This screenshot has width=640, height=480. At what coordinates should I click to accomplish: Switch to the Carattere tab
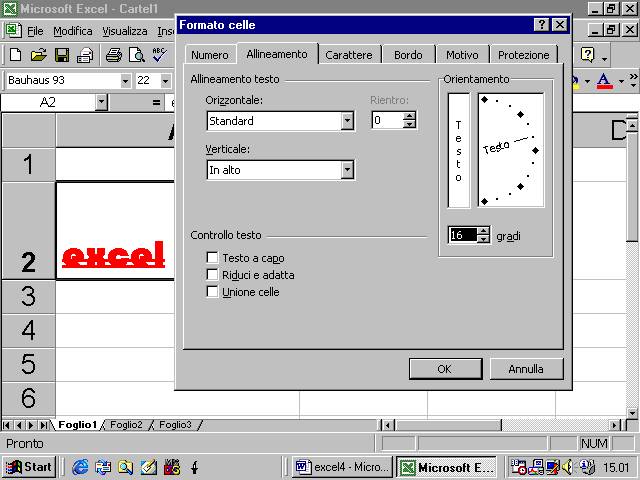point(349,55)
